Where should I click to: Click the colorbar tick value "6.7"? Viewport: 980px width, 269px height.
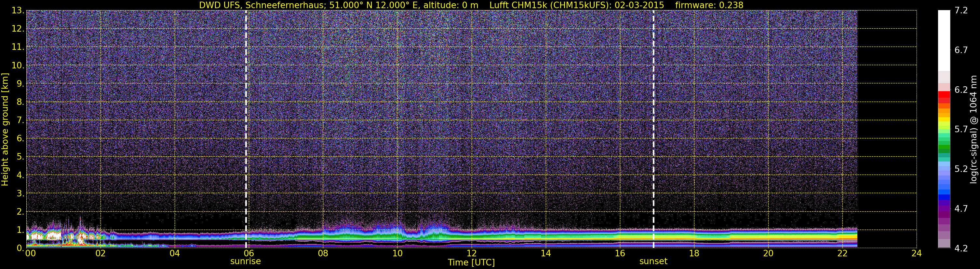pos(961,50)
